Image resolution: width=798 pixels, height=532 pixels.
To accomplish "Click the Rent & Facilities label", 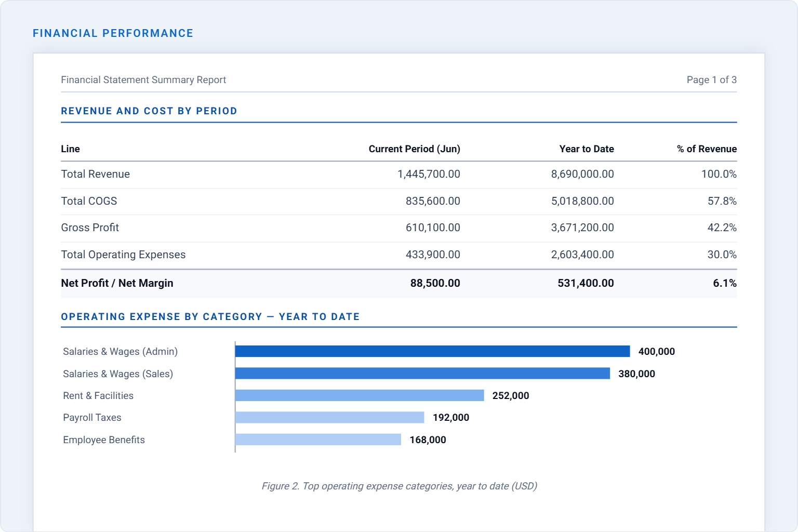I will click(x=98, y=396).
